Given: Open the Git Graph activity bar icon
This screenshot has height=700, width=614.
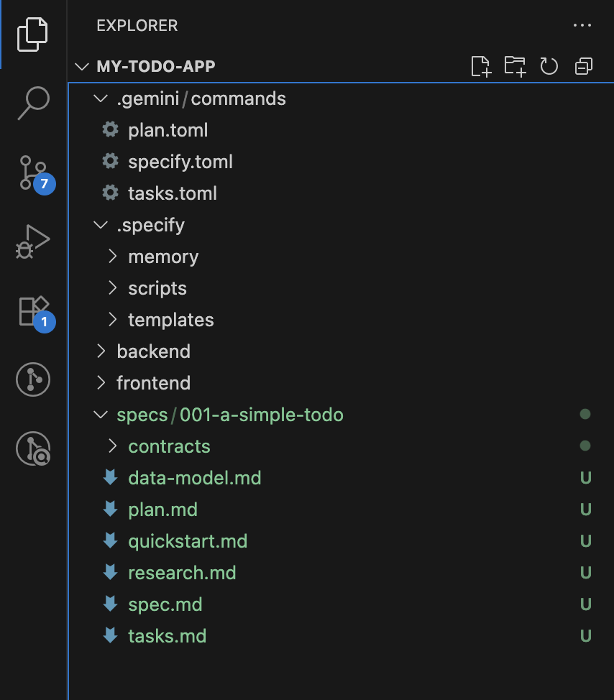Looking at the screenshot, I should click(33, 380).
